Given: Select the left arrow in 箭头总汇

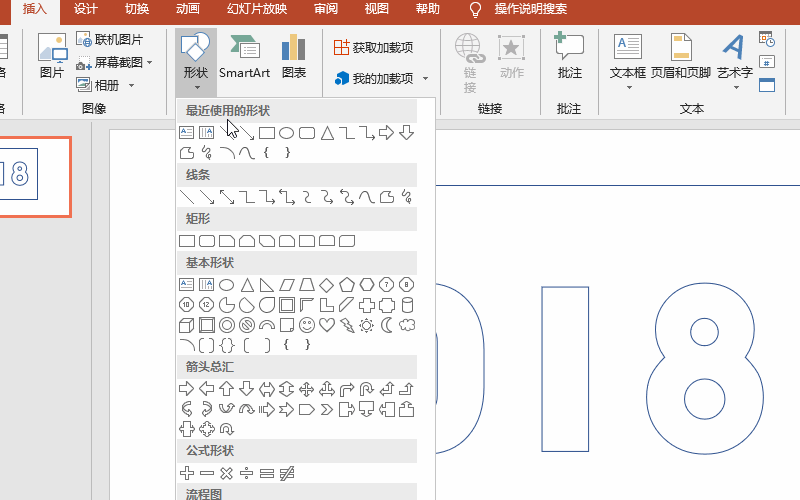Looking at the screenshot, I should coord(207,389).
